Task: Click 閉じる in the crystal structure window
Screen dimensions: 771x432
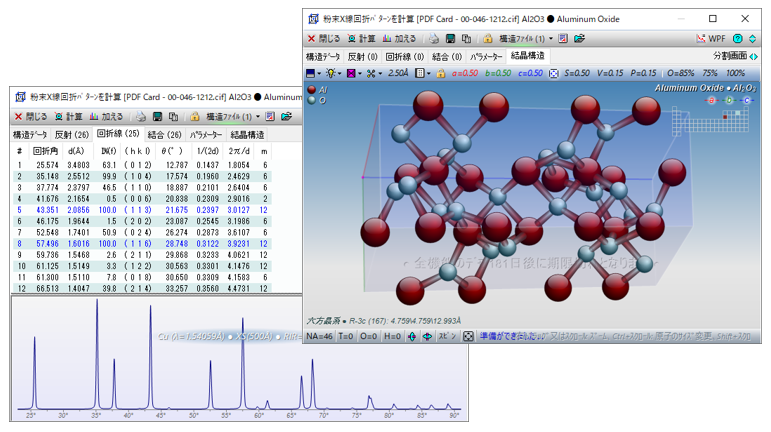Action: click(324, 38)
